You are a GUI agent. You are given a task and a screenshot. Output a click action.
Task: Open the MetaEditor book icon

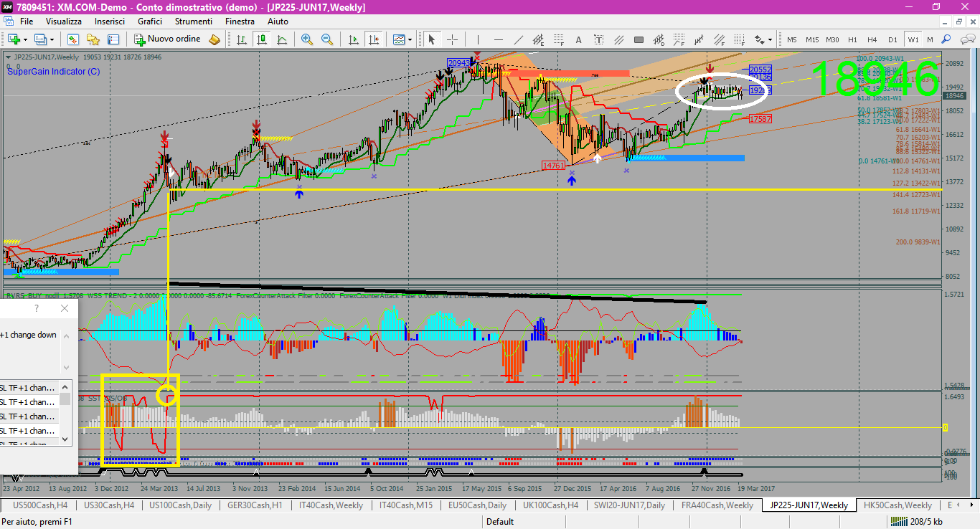coord(215,39)
